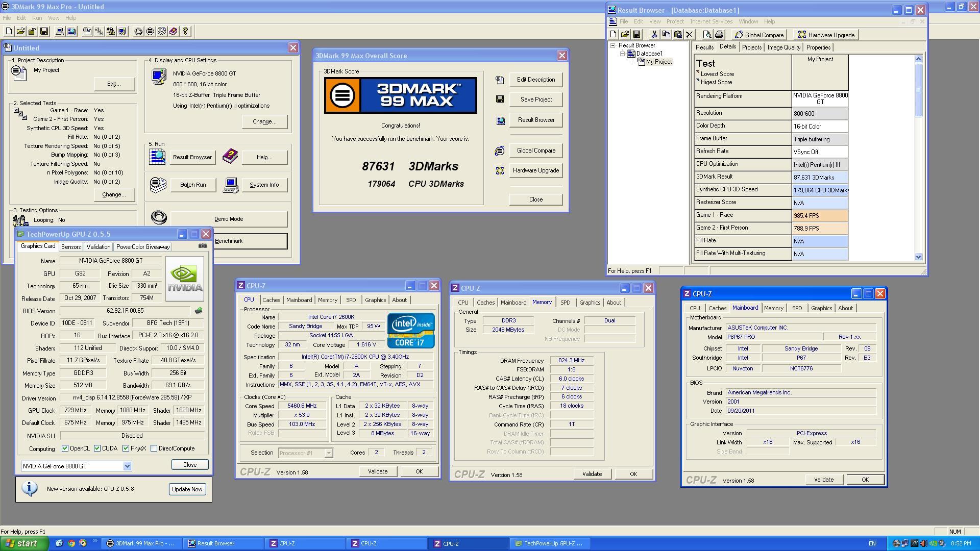Create a new project in 3DMark toolbar
Screen dimensions: 980x551
click(x=9, y=32)
